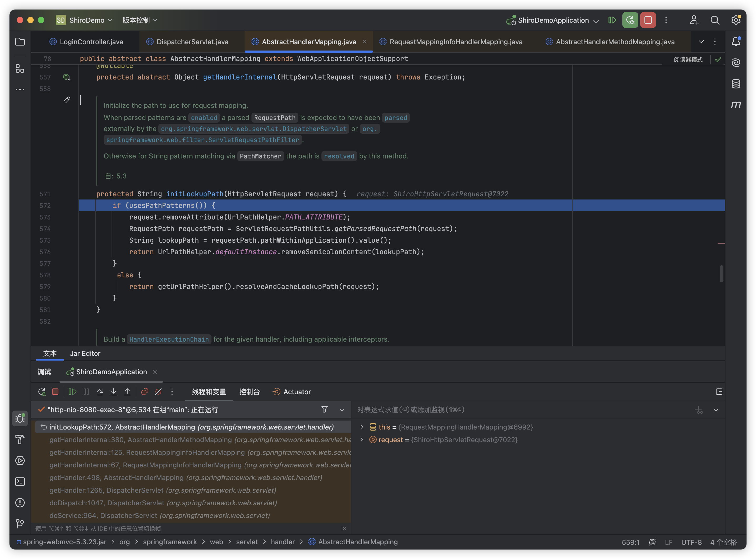Close AbstractHandlerMapping.java tab
Viewport: 756px width, 559px height.
click(x=365, y=42)
